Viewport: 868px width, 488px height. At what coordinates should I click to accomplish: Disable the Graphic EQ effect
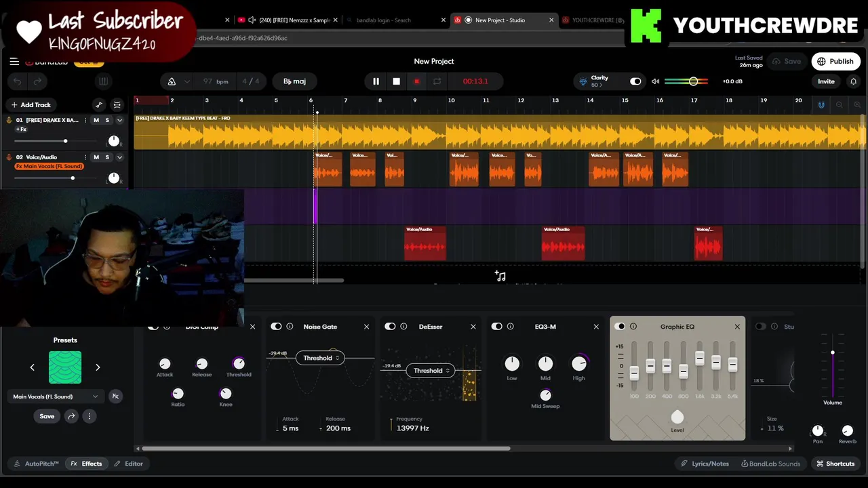click(x=620, y=327)
